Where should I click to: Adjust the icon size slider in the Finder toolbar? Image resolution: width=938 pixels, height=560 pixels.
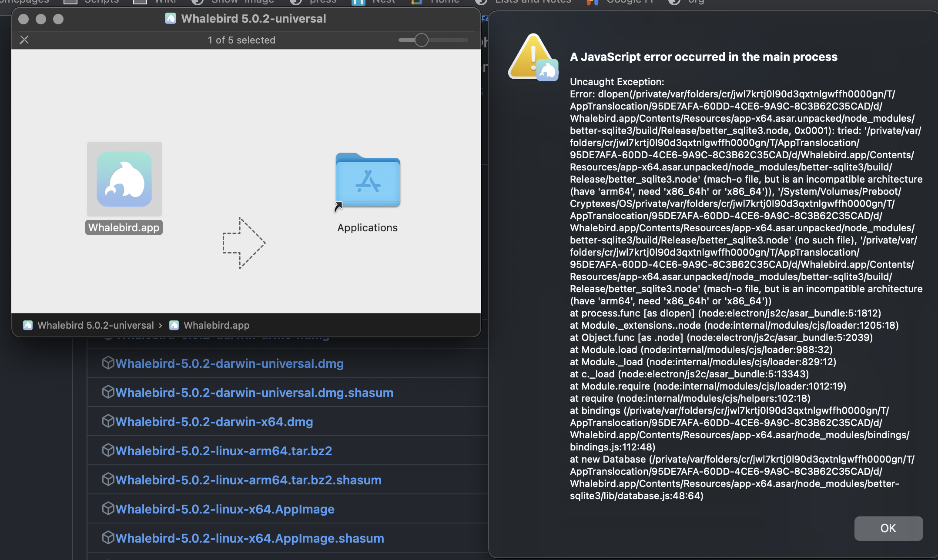click(x=421, y=40)
